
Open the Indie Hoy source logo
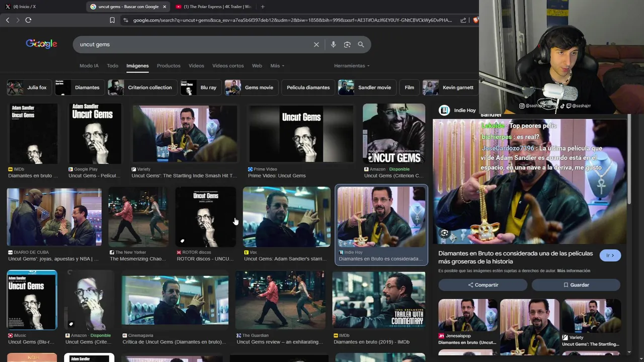(444, 111)
